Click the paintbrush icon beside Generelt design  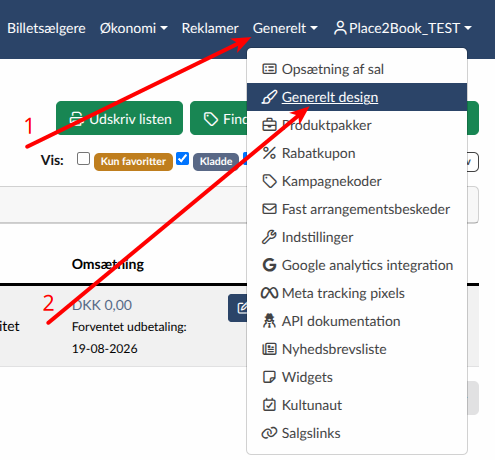click(269, 97)
